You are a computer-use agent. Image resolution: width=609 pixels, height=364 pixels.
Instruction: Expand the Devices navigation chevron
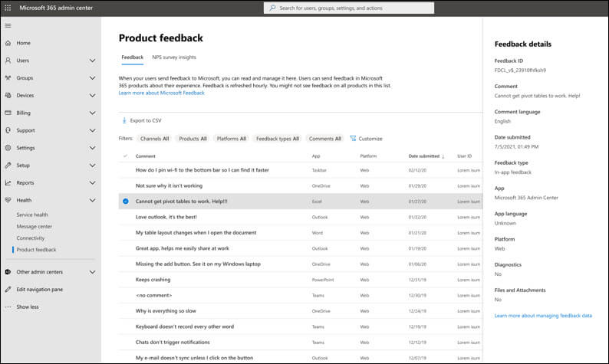92,96
